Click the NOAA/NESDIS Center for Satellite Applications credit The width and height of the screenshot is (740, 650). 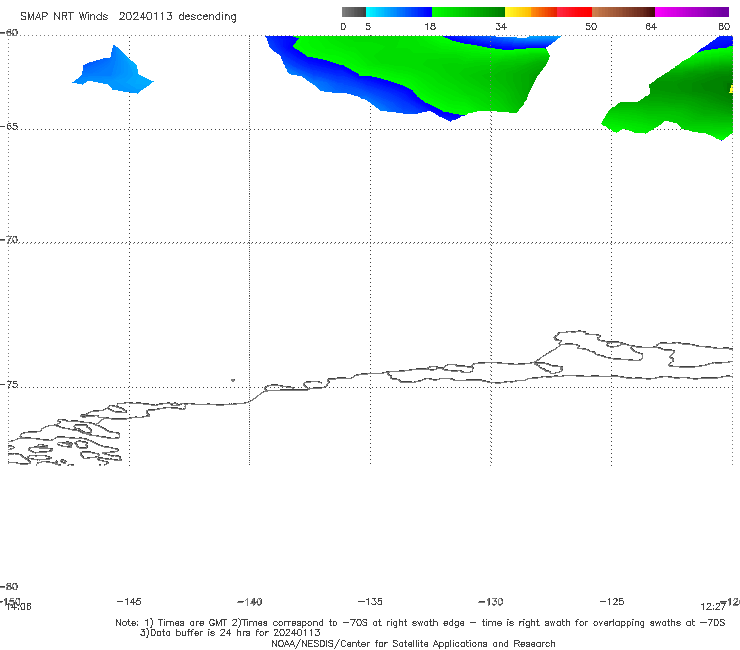pyautogui.click(x=413, y=643)
